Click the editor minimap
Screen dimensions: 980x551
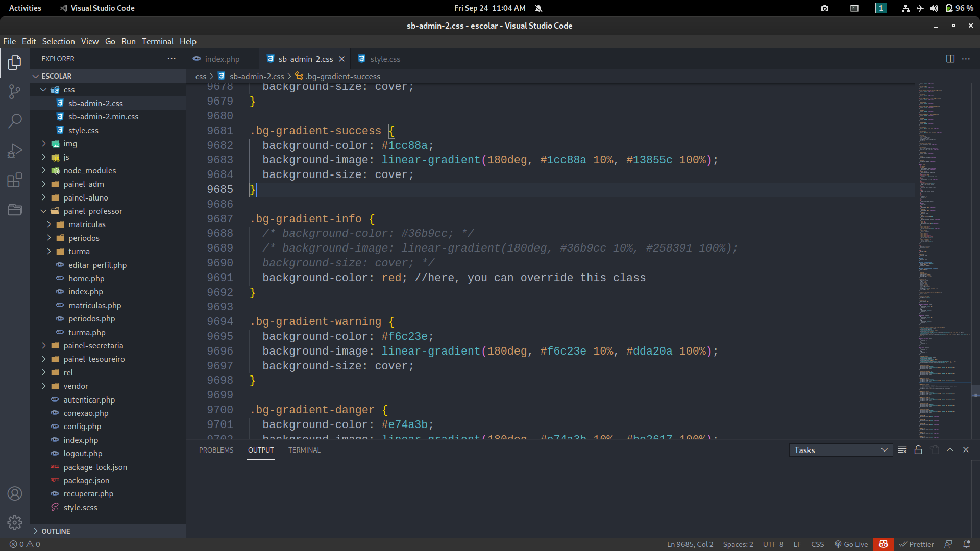(x=943, y=260)
